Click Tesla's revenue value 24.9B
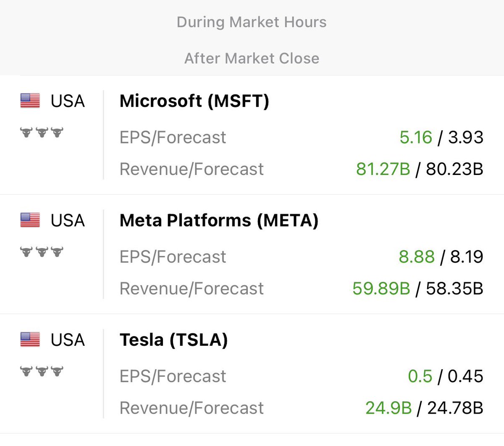The height and width of the screenshot is (446, 504). pyautogui.click(x=388, y=408)
